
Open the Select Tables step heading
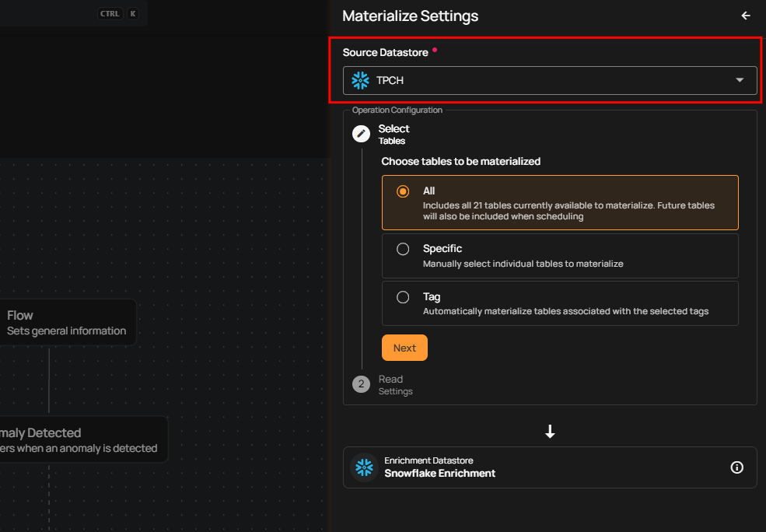pos(393,134)
